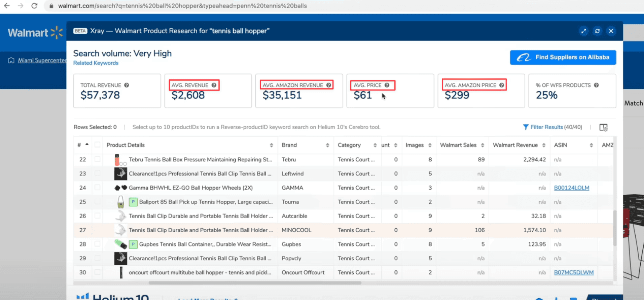The image size is (644, 300).
Task: Open ASIN link B00124LOLM
Action: point(572,188)
